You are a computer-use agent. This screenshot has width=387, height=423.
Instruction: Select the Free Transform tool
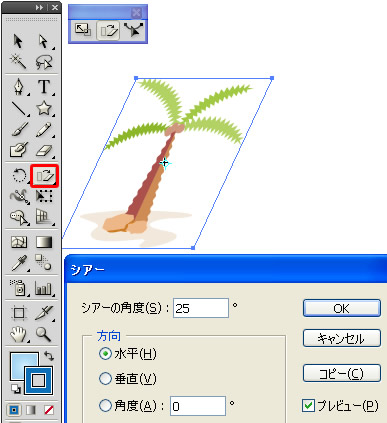pos(44,196)
